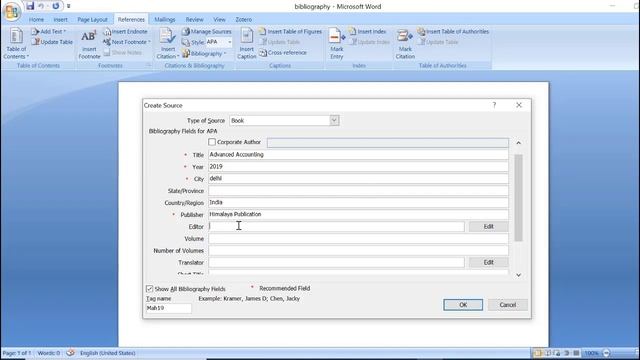Open the Bibliography gallery
Viewport: 640px width, 360px height.
click(204, 53)
